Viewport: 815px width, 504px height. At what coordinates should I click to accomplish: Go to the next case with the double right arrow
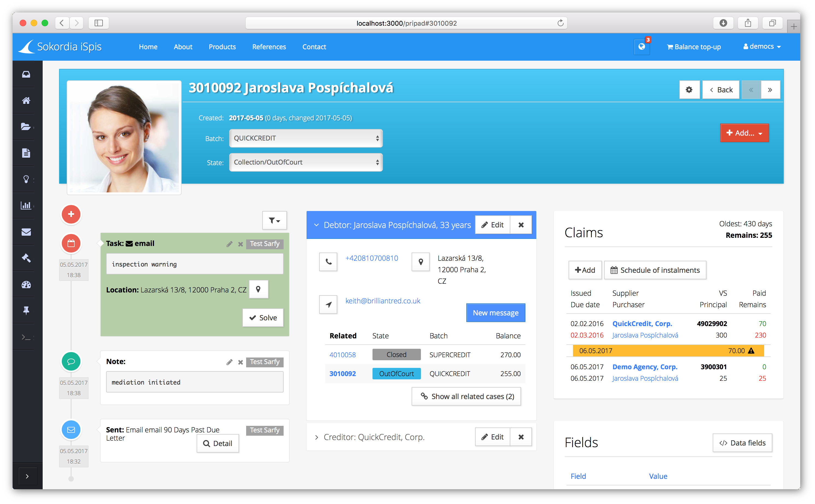click(770, 90)
